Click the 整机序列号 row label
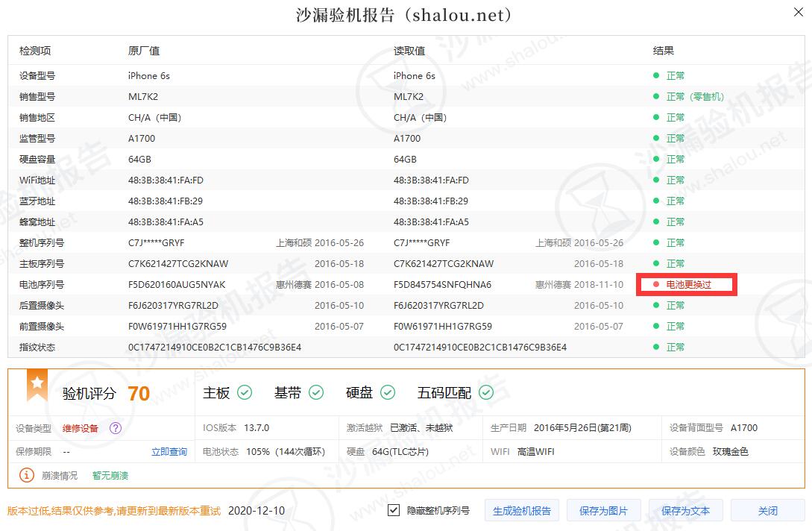The image size is (812, 531). click(42, 243)
